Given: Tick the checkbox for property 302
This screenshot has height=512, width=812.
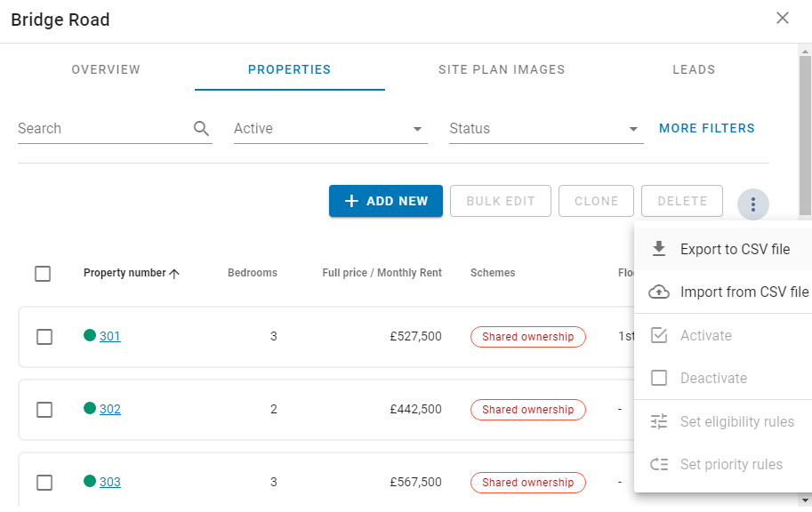Looking at the screenshot, I should point(44,410).
